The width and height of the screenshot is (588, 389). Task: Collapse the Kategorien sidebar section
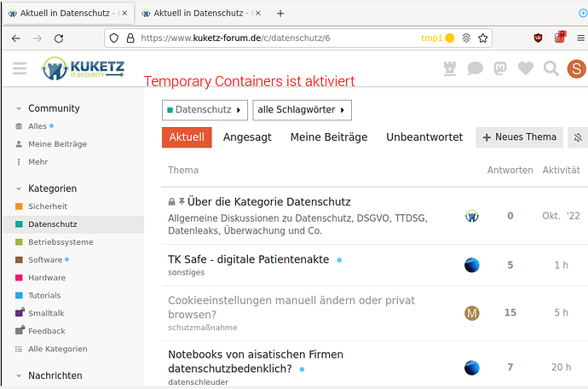pos(19,189)
